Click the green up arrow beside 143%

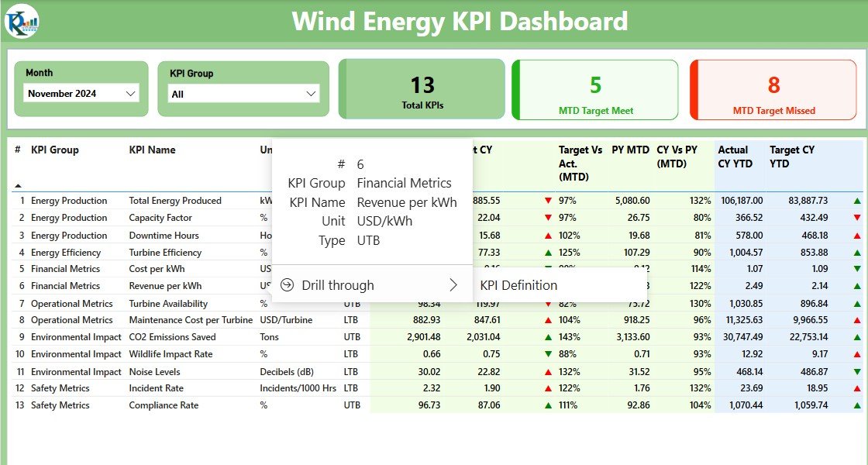[548, 337]
